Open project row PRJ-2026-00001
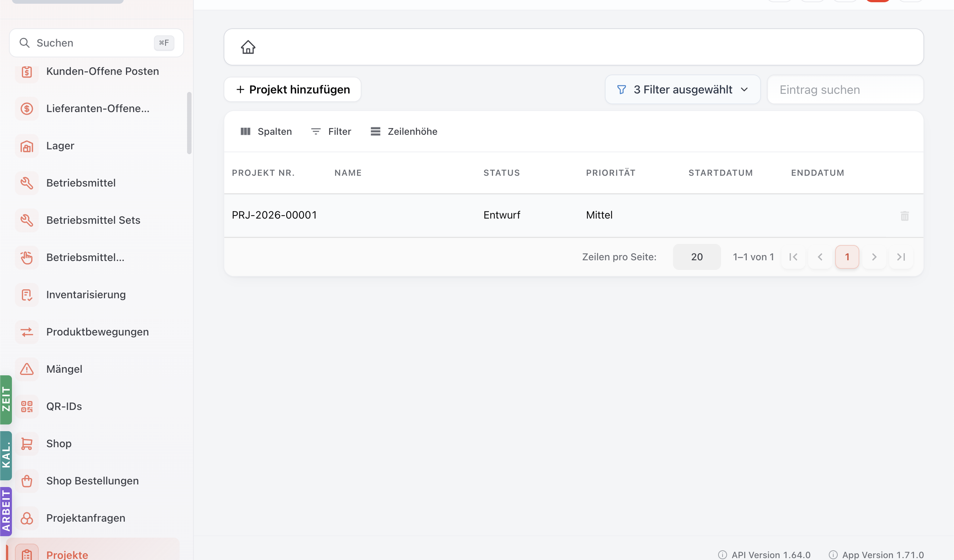Screen dimensions: 954x560 tap(574, 215)
